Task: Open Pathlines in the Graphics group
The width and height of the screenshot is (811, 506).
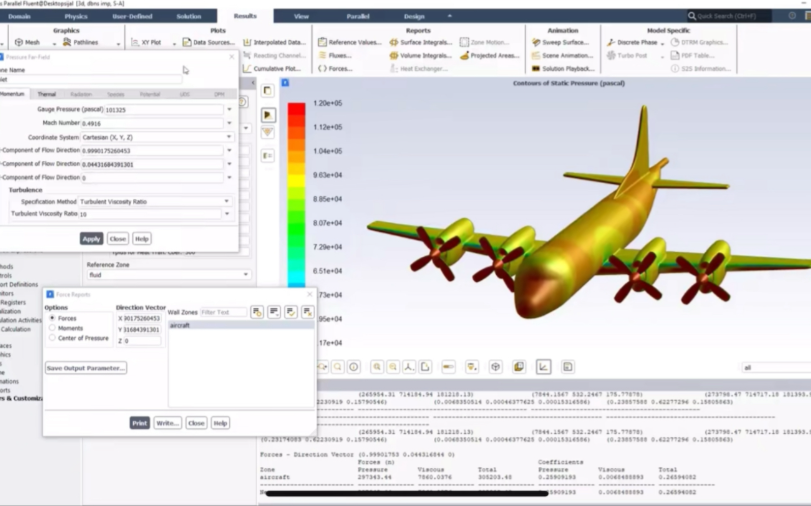Action: (x=81, y=42)
